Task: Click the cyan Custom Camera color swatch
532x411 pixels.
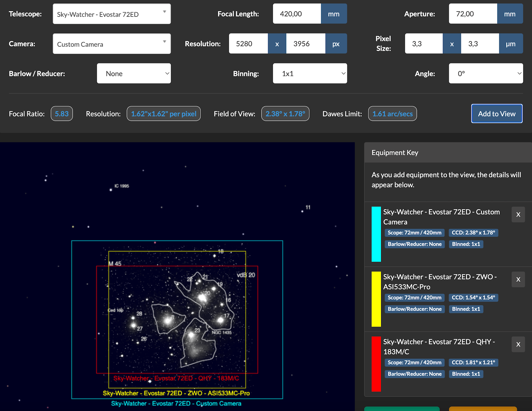Action: point(376,234)
